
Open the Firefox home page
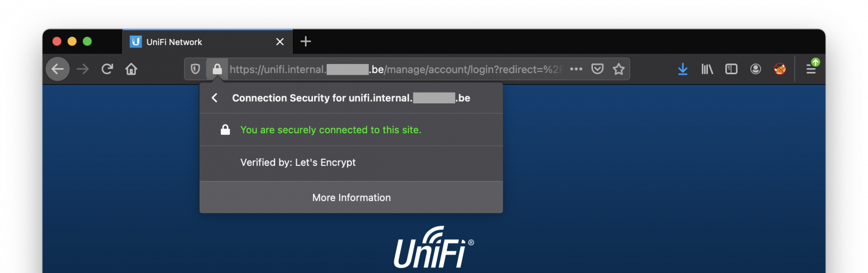(131, 69)
